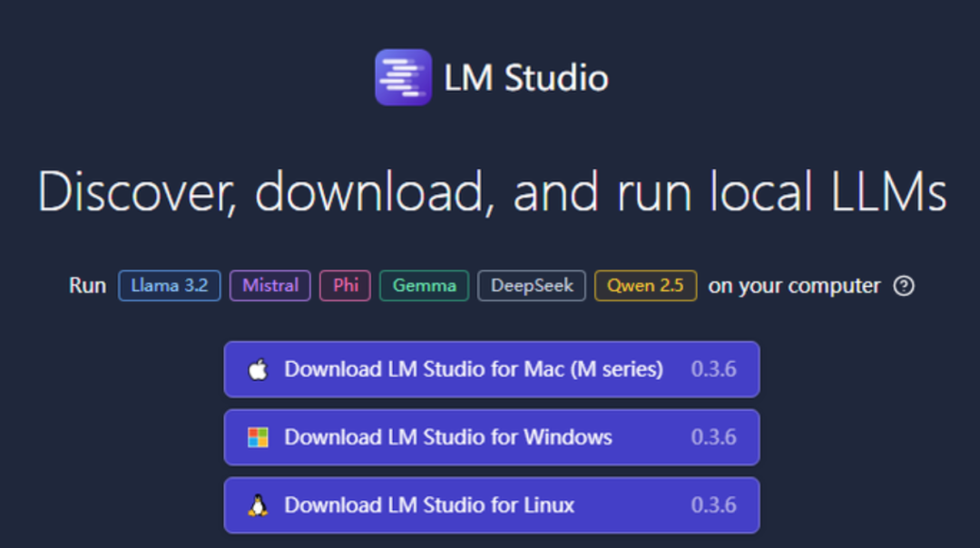Click the Linux penguin icon
The height and width of the screenshot is (548, 980).
point(258,505)
